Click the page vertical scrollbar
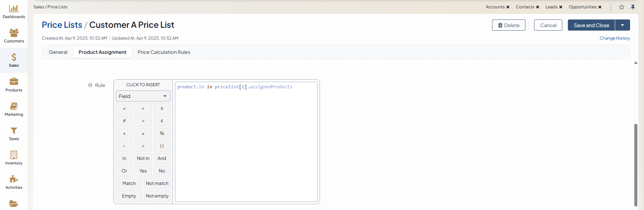The height and width of the screenshot is (210, 644). [x=636, y=163]
